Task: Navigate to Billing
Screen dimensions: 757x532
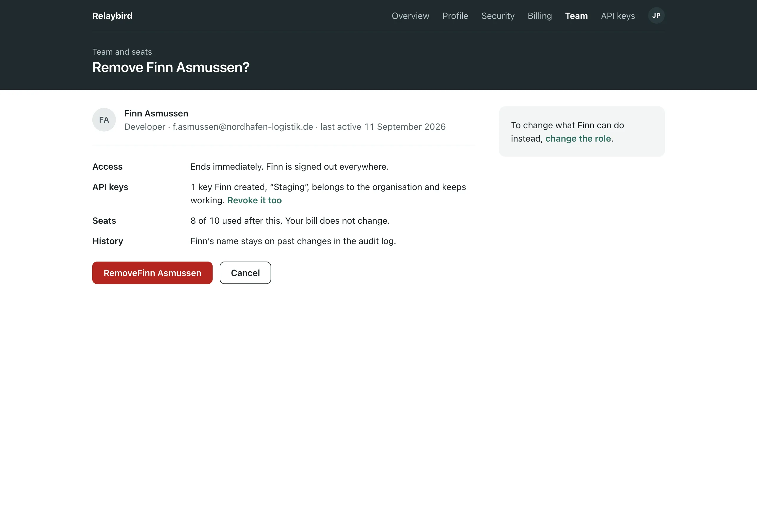Action: pos(540,16)
